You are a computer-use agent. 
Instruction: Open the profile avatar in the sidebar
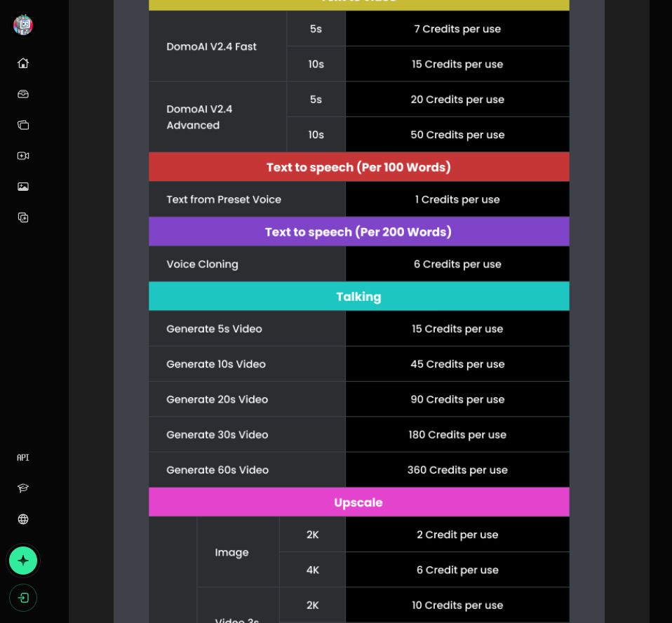(x=23, y=25)
